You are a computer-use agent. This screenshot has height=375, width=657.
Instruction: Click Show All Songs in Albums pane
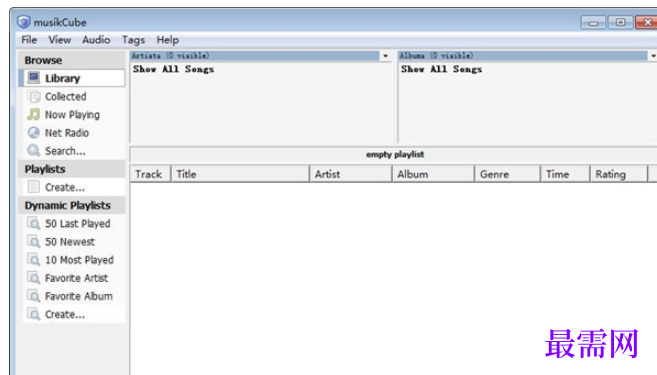[x=442, y=69]
